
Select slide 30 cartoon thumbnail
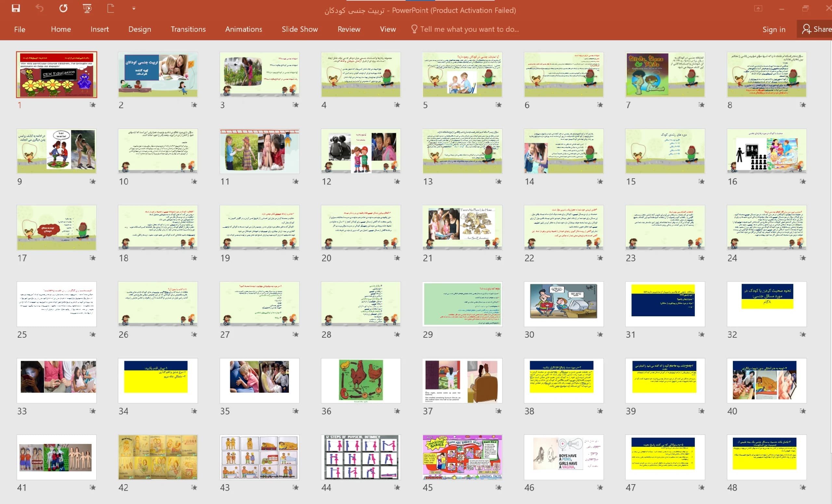click(x=564, y=304)
